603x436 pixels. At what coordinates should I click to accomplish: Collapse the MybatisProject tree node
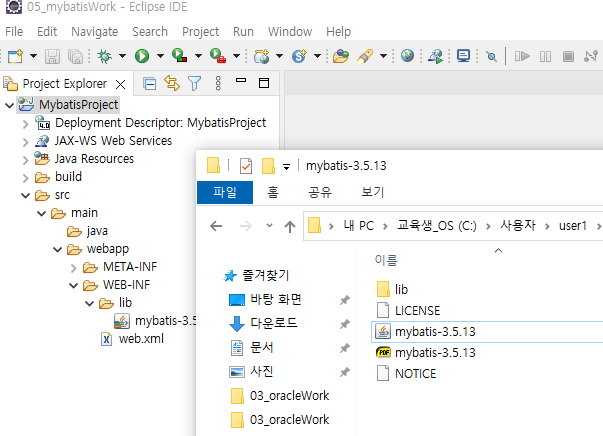(x=9, y=105)
